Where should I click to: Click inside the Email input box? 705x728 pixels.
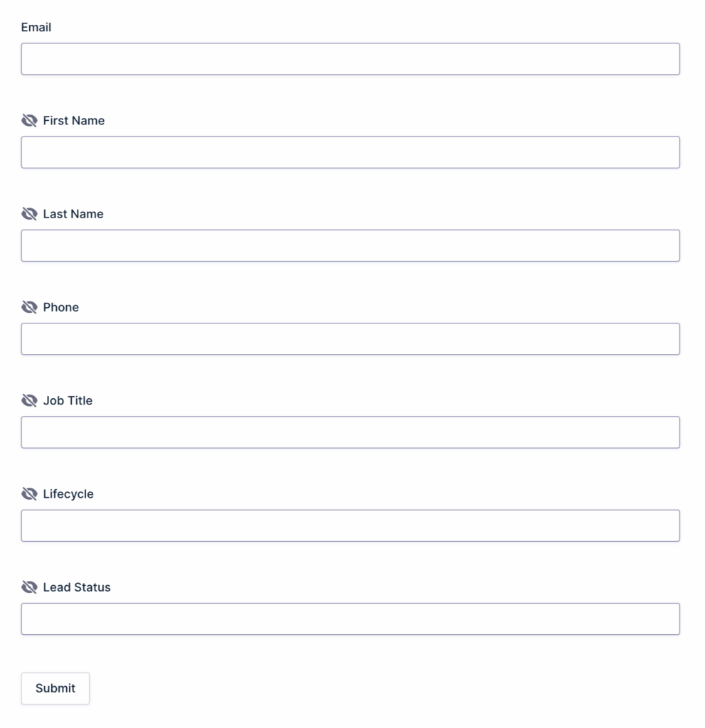point(350,58)
